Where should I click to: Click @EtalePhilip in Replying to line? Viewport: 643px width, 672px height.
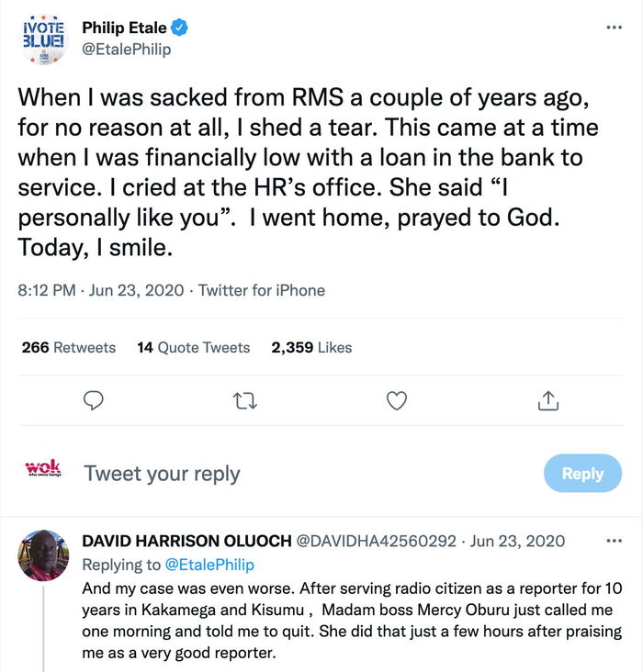click(210, 565)
